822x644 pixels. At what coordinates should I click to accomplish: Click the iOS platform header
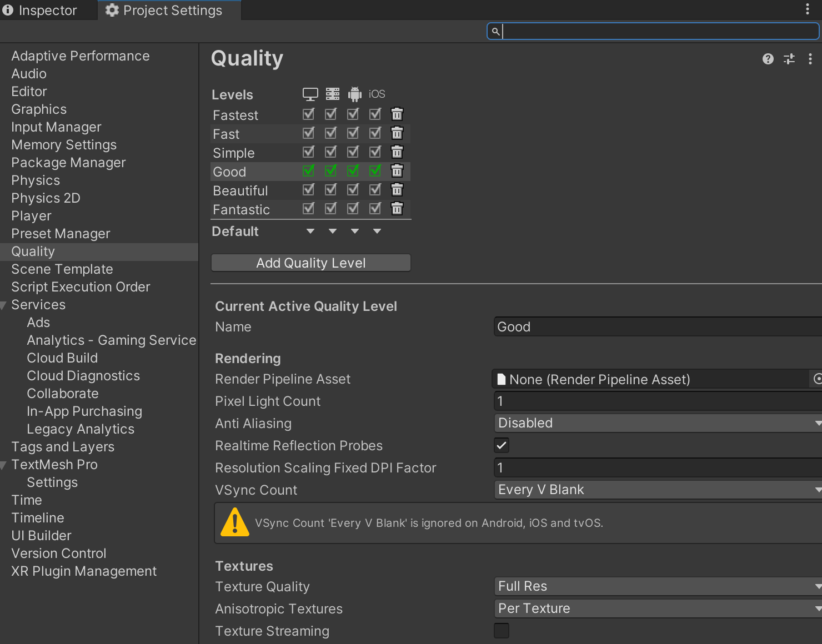377,94
